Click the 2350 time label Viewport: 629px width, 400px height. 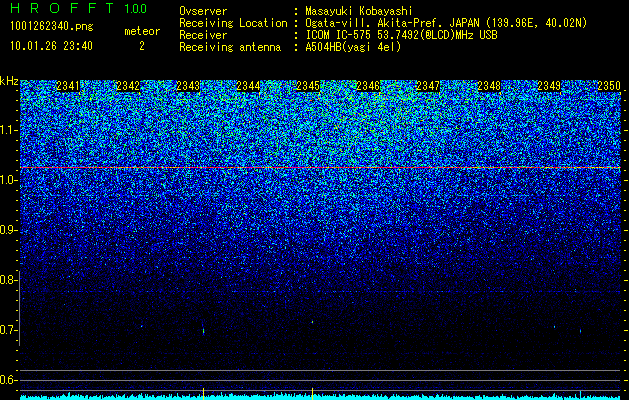coord(609,86)
